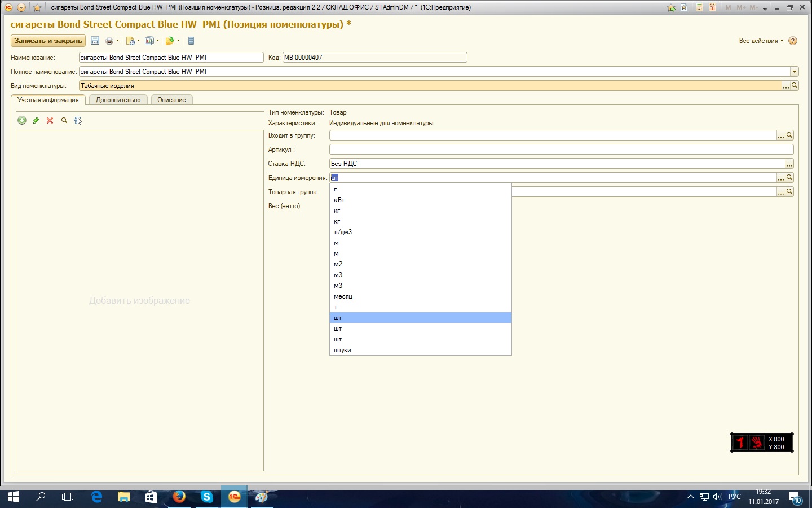Open File Explorer from the taskbar
The image size is (812, 508).
coord(123,497)
